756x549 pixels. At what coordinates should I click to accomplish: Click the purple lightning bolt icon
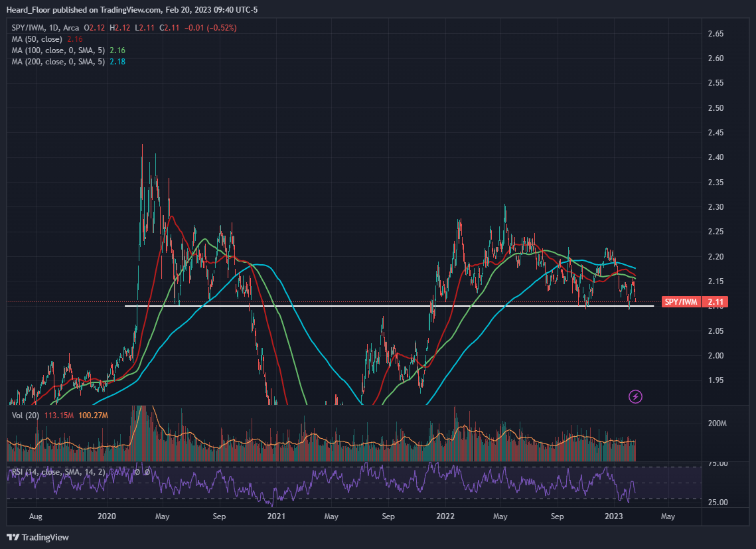tap(635, 396)
